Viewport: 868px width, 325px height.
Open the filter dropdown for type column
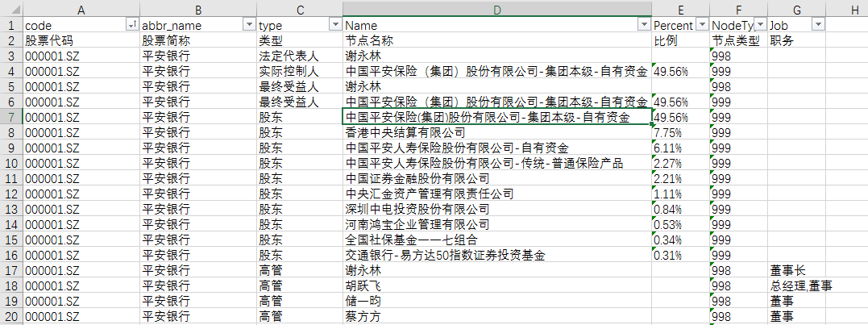point(335,25)
